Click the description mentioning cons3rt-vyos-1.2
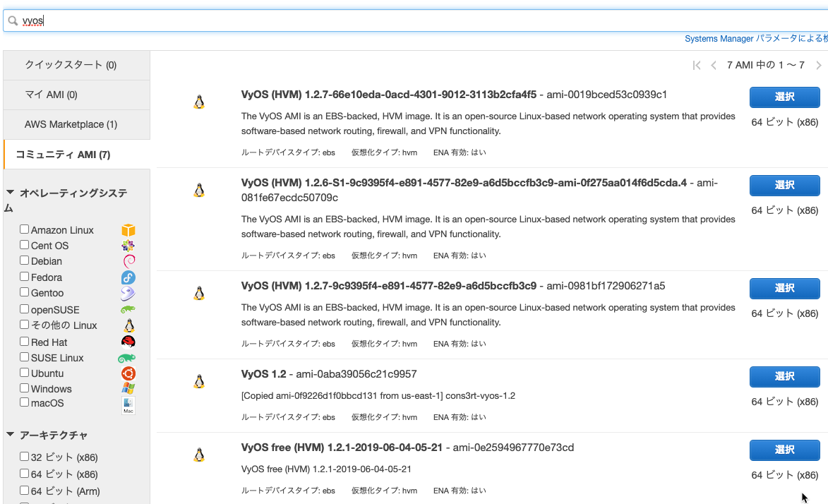Viewport: 828px width, 504px height. click(378, 396)
